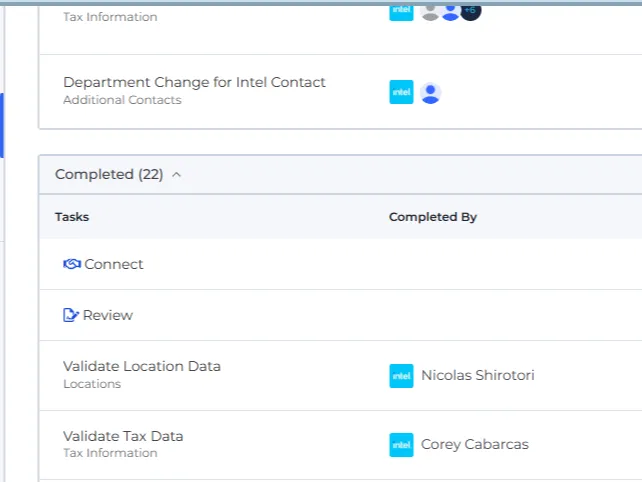Click the +6 additional assignees badge
This screenshot has height=482, width=642.
click(471, 11)
